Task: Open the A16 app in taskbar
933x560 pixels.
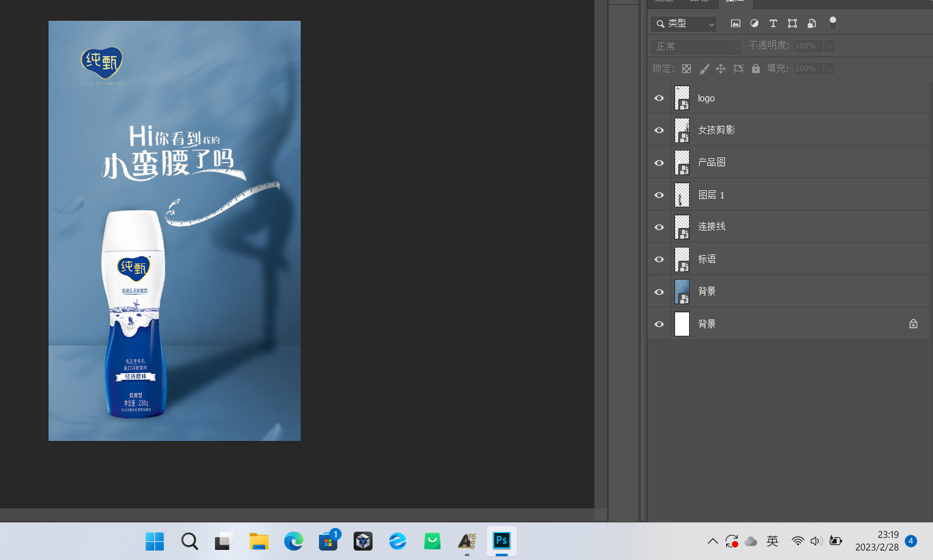Action: click(467, 541)
